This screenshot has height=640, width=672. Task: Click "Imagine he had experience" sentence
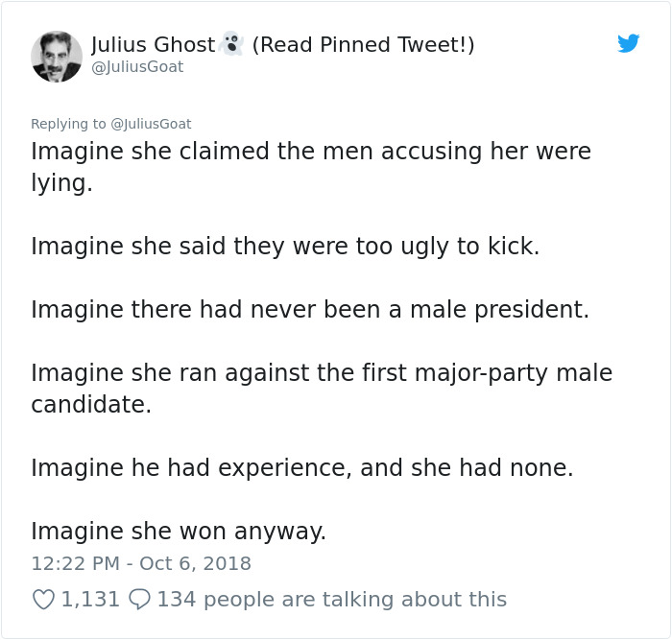pos(301,467)
